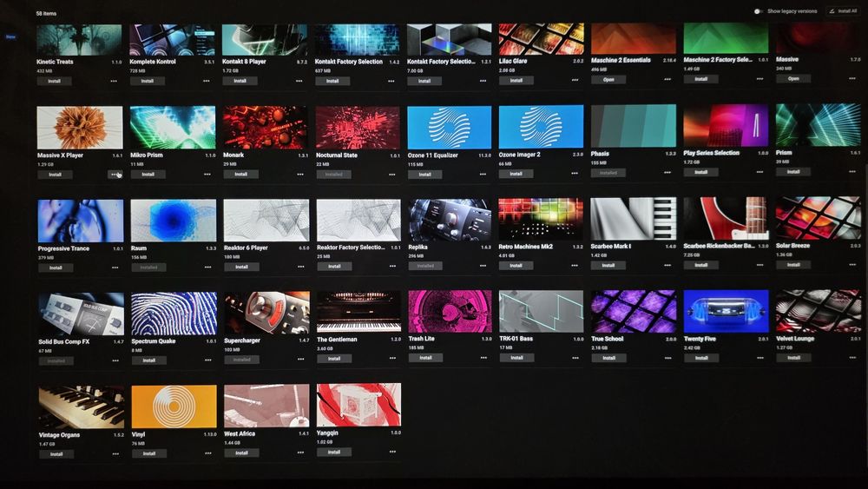Open more options for Vintage Organs
The image size is (868, 489).
coord(115,453)
